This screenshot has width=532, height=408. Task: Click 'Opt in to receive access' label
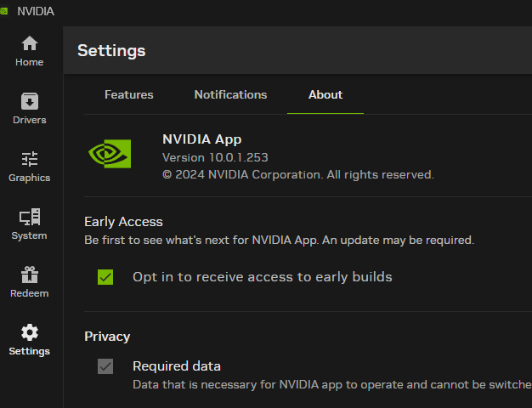[x=263, y=277]
